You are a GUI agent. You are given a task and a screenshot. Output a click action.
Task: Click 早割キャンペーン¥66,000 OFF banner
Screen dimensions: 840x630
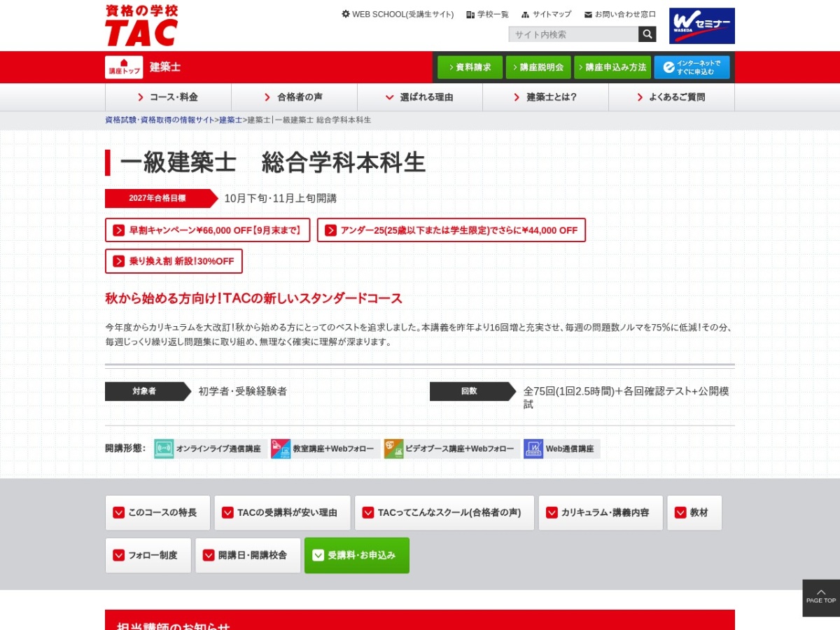(x=207, y=230)
